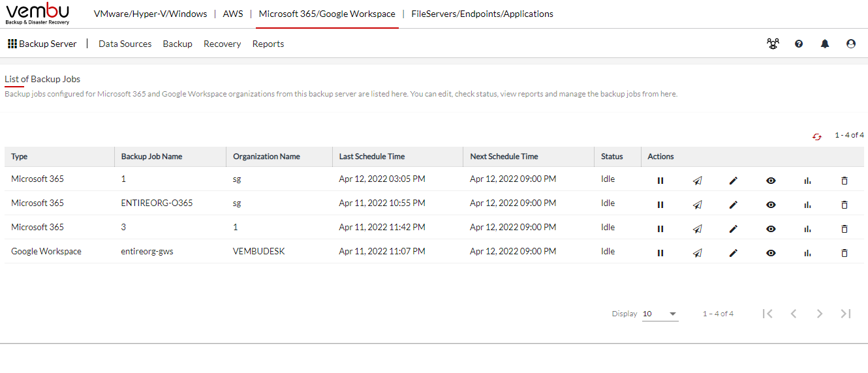Suspend the entireorg-gws backup job
868x373 pixels.
(660, 253)
